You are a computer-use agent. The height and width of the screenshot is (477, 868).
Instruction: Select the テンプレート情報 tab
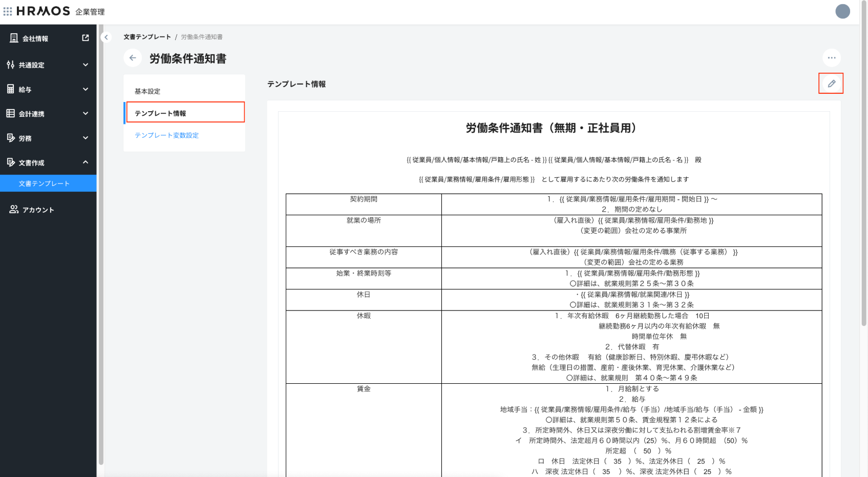(x=160, y=113)
